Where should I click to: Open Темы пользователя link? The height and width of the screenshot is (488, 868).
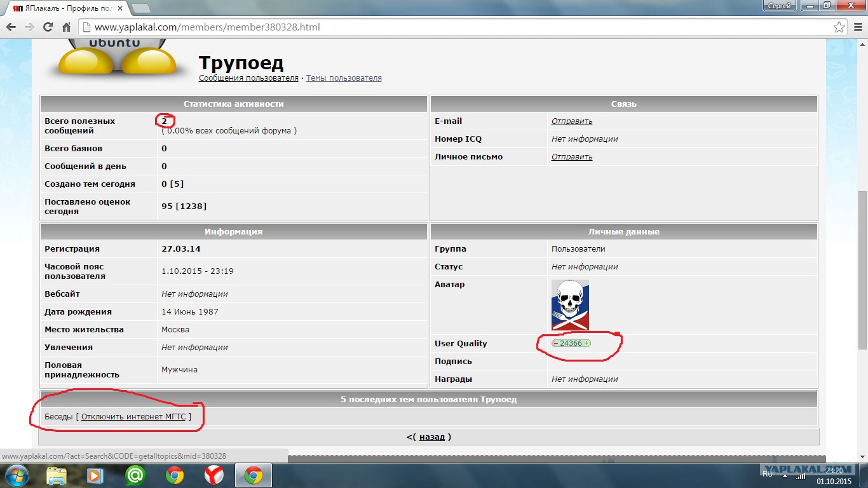pos(344,78)
